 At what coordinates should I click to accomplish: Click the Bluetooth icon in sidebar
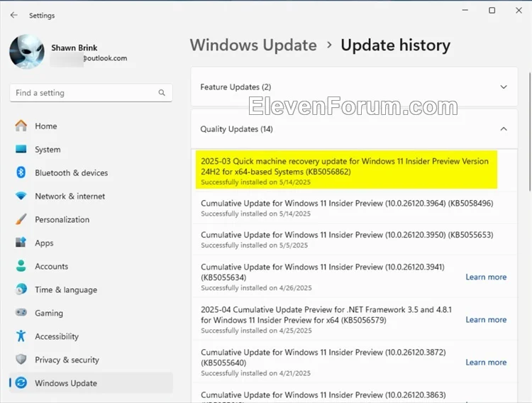21,172
